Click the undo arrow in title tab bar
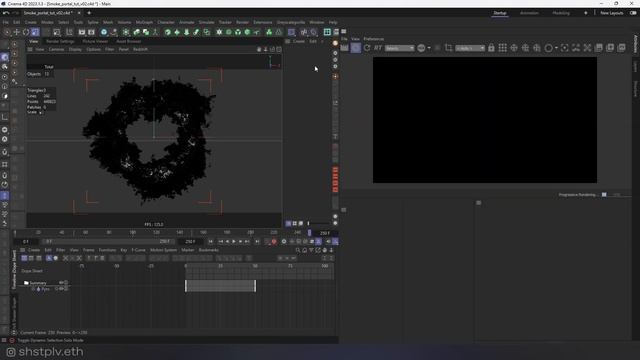 [x=6, y=13]
